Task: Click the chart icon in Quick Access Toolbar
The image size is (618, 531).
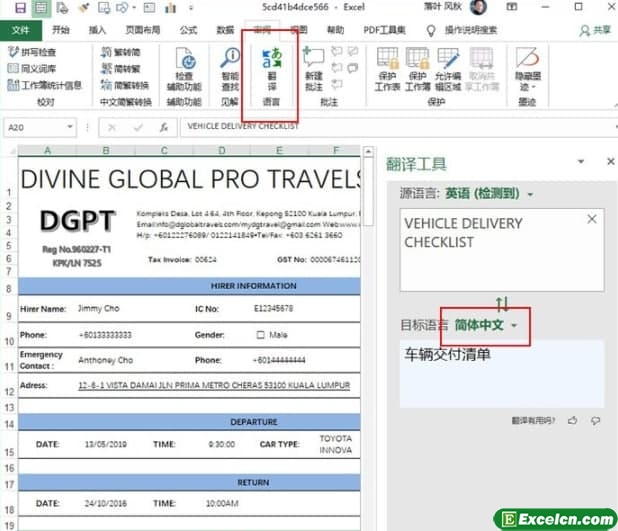Action: 170,7
